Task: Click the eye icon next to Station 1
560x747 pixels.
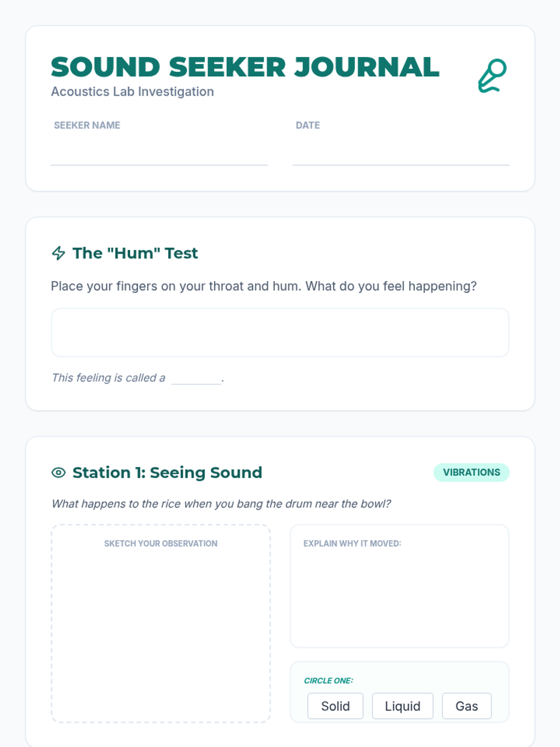Action: tap(58, 472)
